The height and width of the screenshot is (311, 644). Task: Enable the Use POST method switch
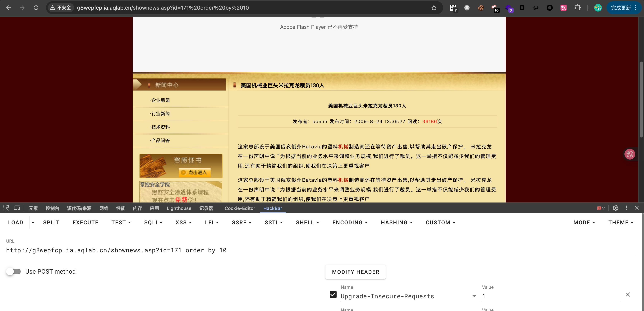tap(14, 272)
